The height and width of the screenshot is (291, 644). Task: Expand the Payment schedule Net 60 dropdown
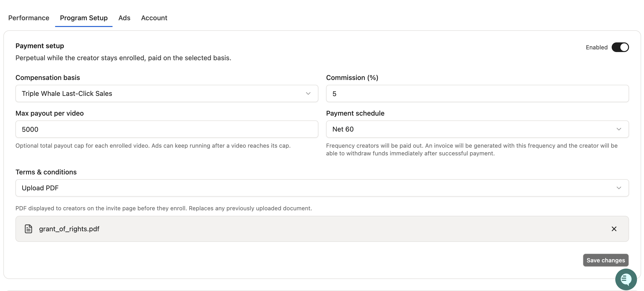(477, 129)
